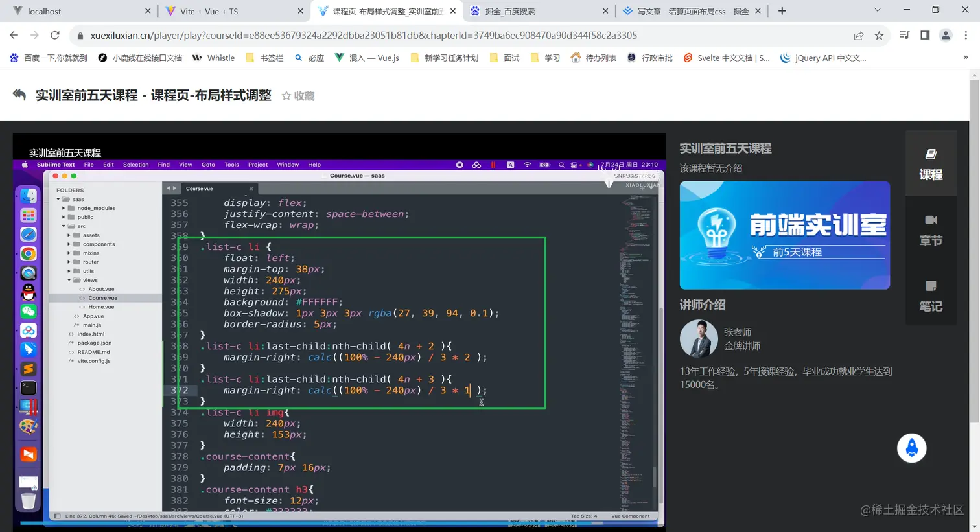Viewport: 980px width, 532px height.
Task: Click the share page icon in address bar
Action: (858, 36)
